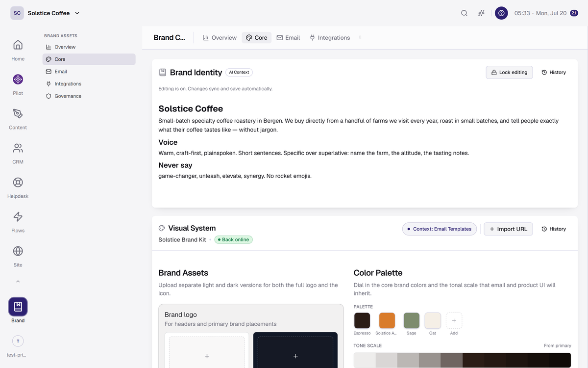
Task: Click the plus in the Add palette tile
Action: [x=454, y=320]
